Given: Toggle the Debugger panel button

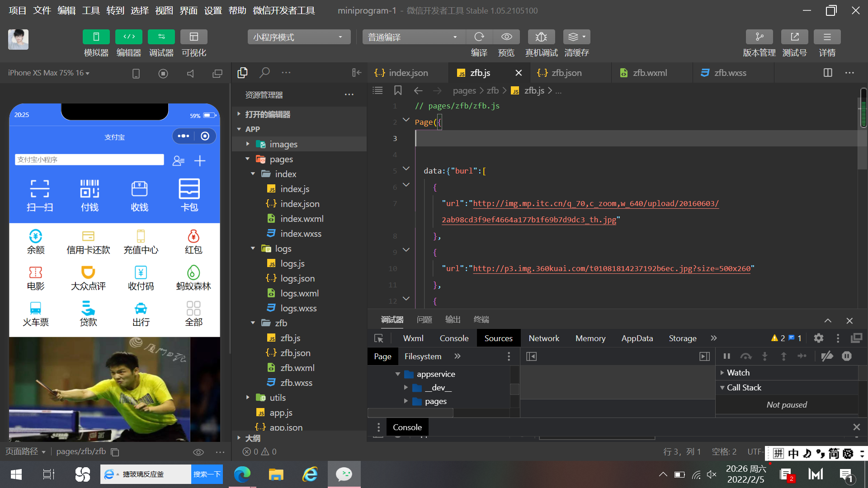Looking at the screenshot, I should tap(161, 37).
